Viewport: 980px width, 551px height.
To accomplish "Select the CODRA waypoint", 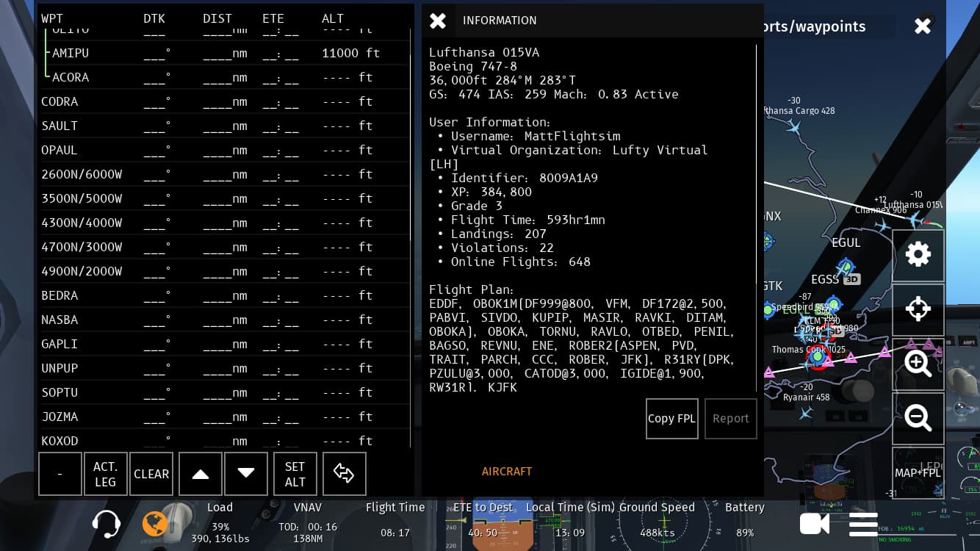I will [x=224, y=101].
